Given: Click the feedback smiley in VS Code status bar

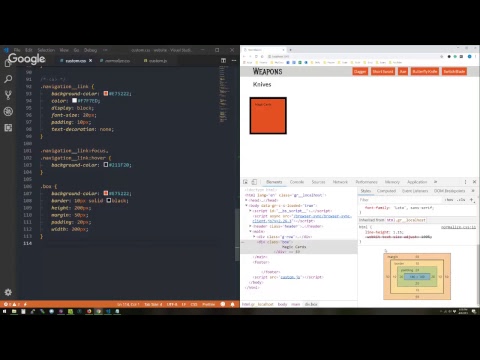Looking at the screenshot, I should pos(223,304).
